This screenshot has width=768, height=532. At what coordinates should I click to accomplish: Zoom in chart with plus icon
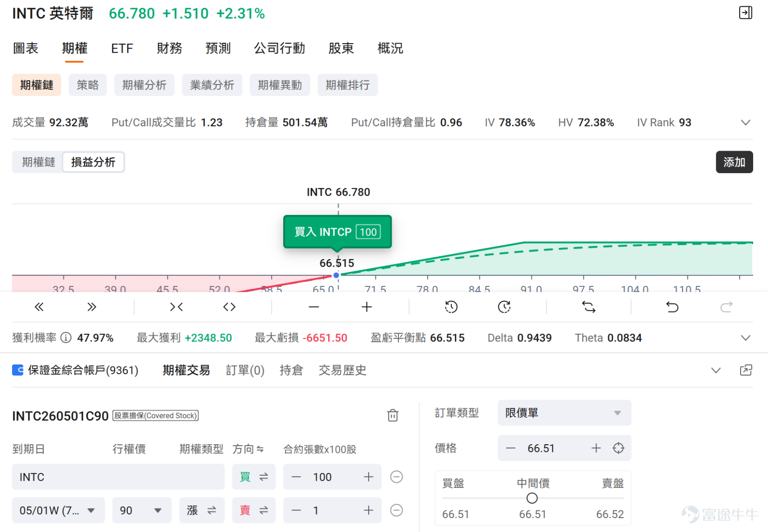tap(367, 307)
